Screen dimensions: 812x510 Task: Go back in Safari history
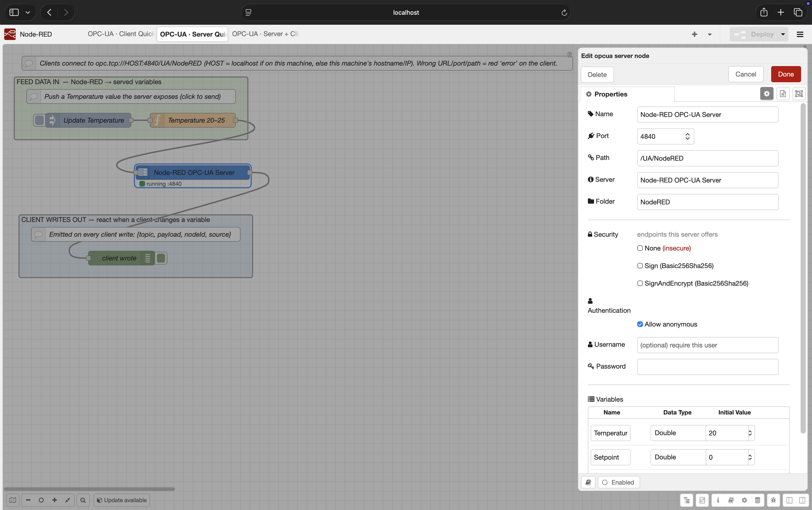50,13
